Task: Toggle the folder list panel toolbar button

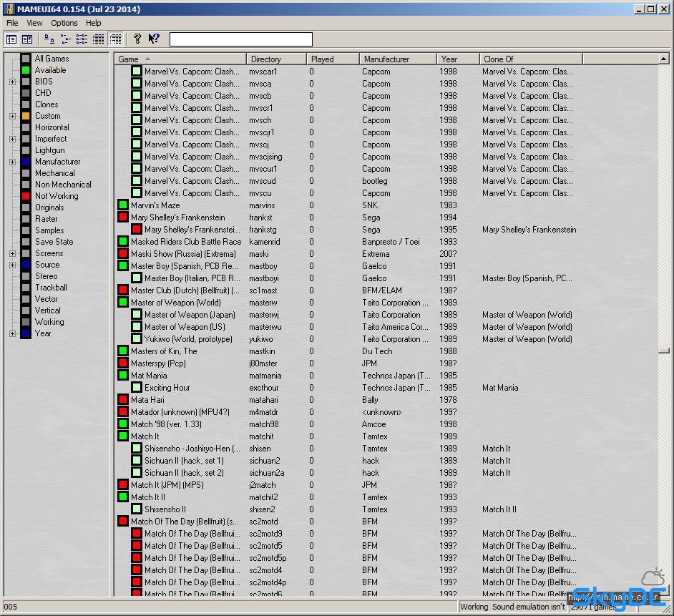Action: 11,39
